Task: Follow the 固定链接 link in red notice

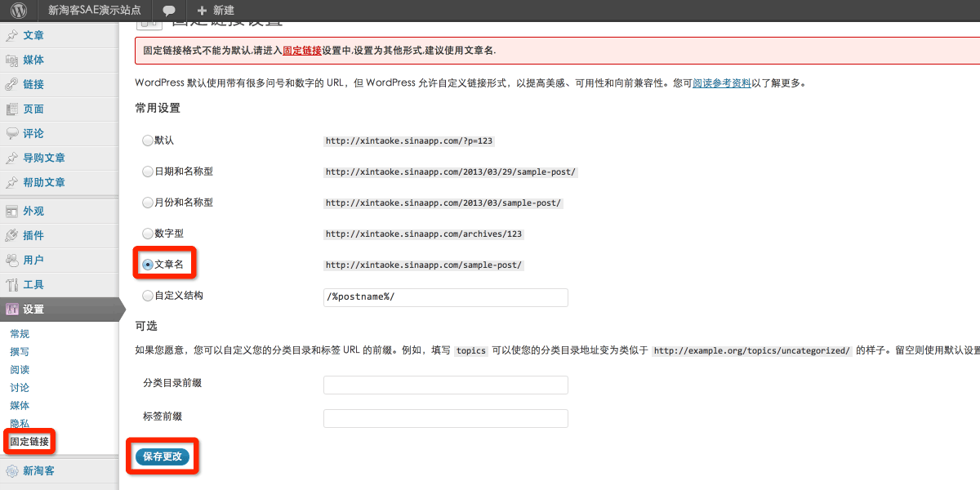Action: [302, 51]
